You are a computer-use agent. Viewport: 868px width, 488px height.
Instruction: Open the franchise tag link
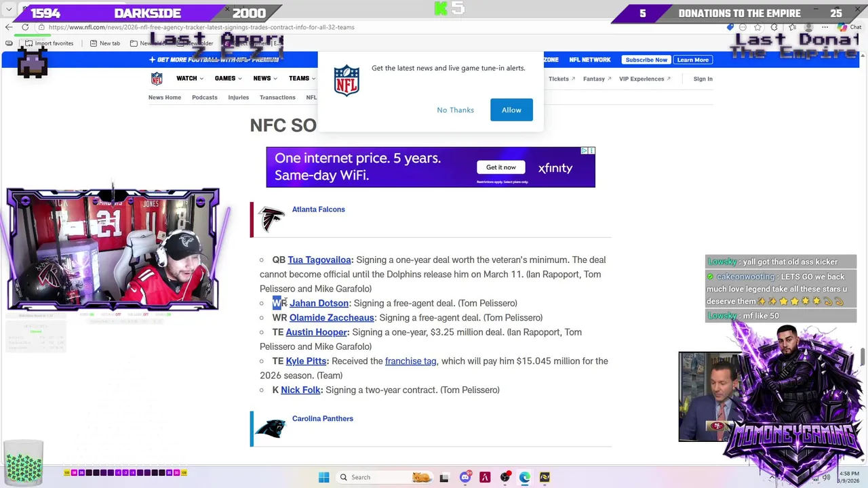410,361
